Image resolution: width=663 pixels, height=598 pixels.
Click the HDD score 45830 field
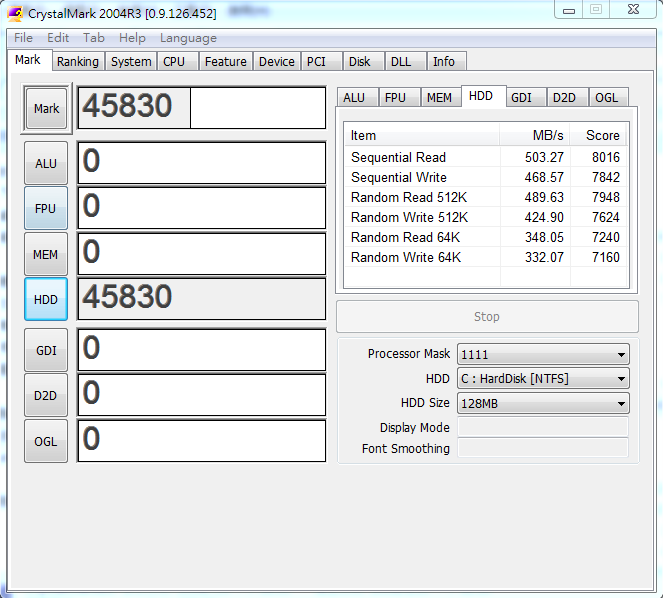202,299
